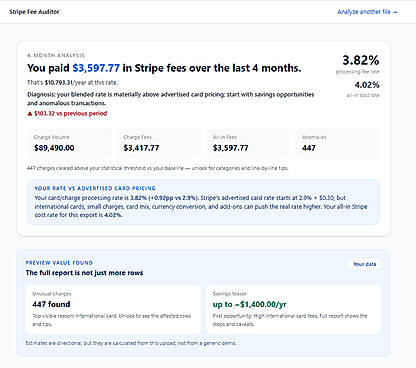Click the $3,597.77 highlighted amount in headline
Viewport: 416px width, 368px height.
click(x=96, y=68)
